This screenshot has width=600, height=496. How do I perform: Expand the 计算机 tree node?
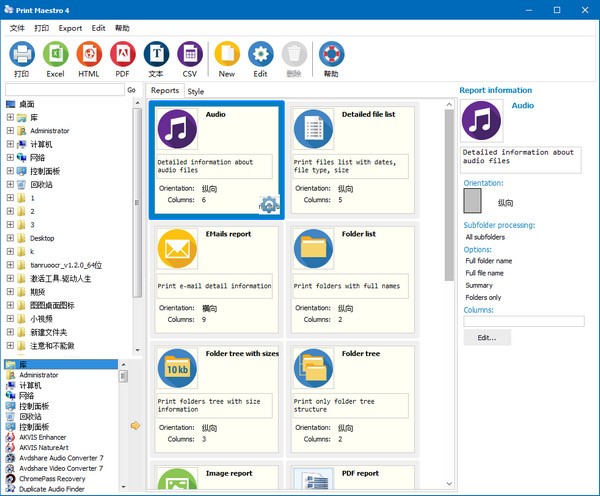(x=10, y=144)
